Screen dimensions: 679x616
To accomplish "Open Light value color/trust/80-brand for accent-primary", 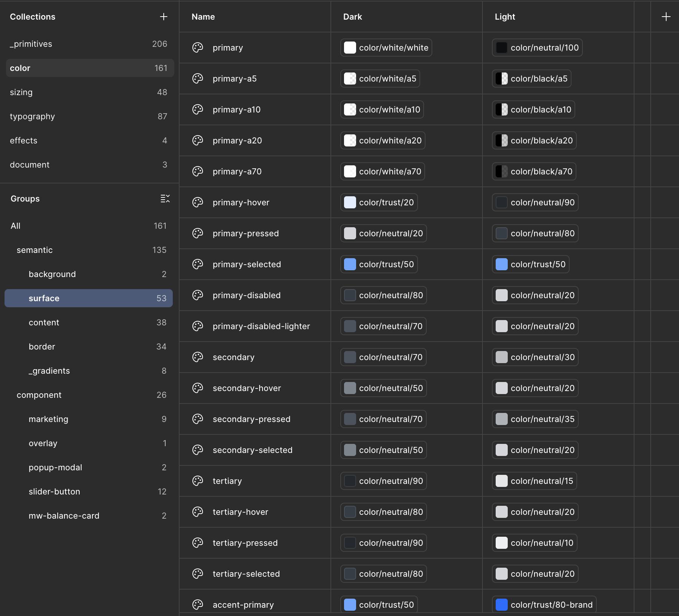I will click(544, 605).
